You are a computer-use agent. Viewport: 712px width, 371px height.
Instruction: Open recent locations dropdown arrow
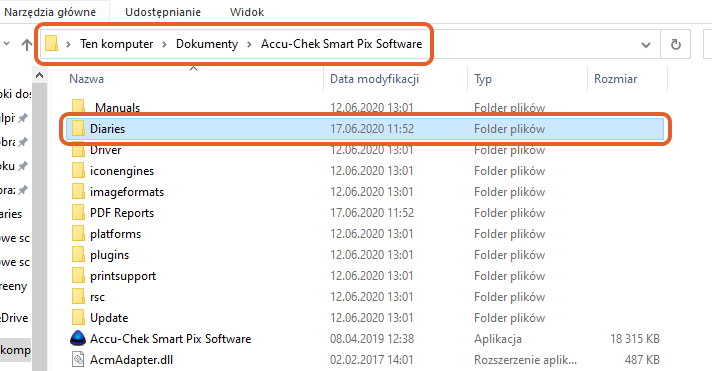click(x=7, y=44)
